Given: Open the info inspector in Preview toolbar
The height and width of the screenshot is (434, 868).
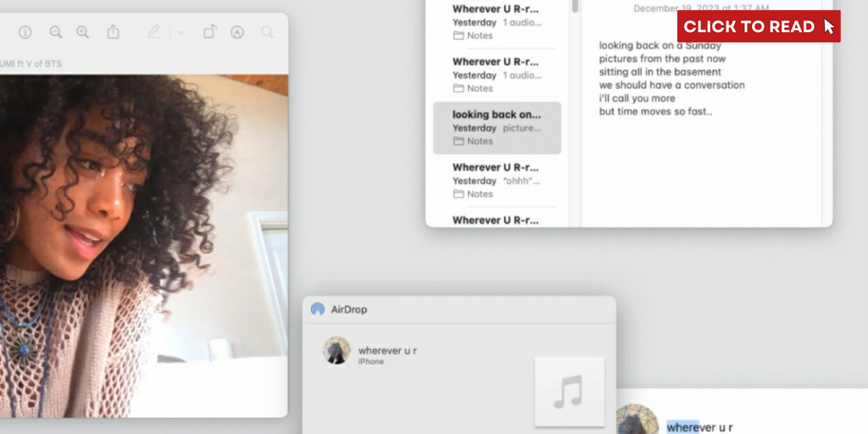Looking at the screenshot, I should pyautogui.click(x=25, y=32).
